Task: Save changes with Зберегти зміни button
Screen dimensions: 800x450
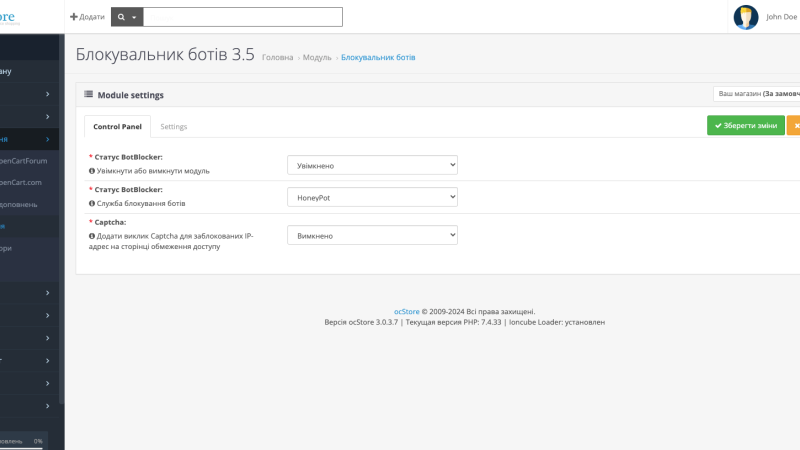Action: tap(745, 126)
